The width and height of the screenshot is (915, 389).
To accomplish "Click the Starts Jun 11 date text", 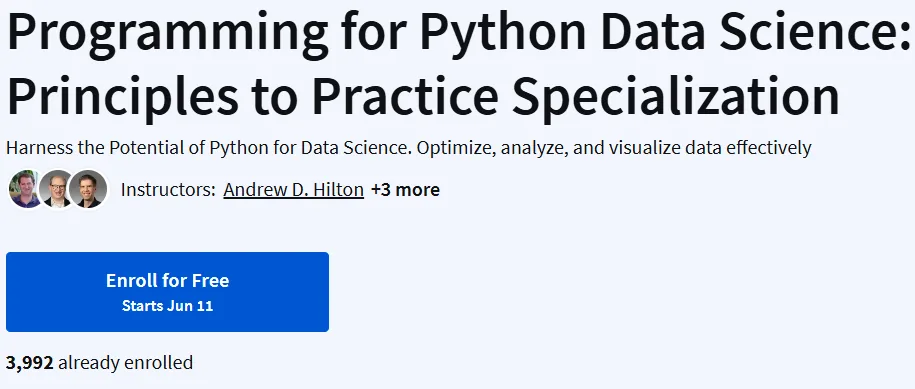I will [x=167, y=306].
